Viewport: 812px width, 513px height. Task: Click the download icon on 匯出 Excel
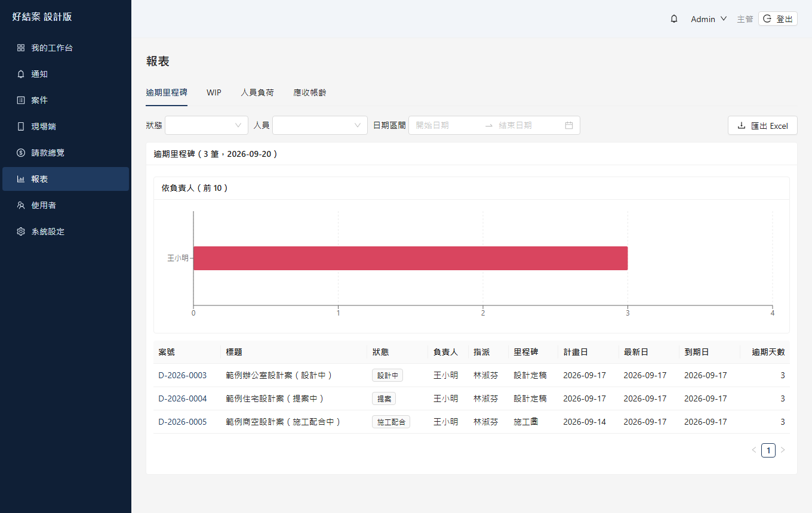(x=742, y=126)
